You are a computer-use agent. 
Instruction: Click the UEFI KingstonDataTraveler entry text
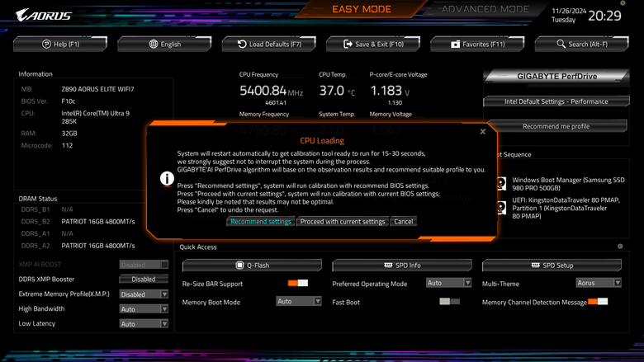566,208
